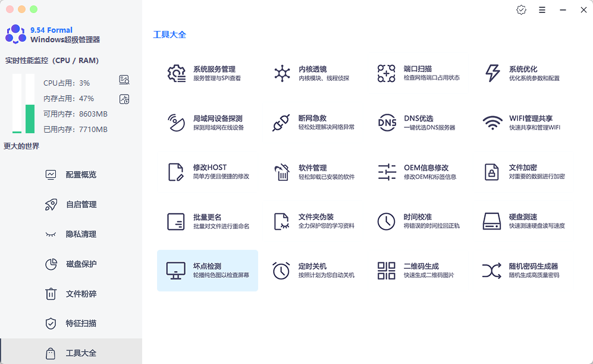Click the 9.54 Formal version text

(51, 30)
